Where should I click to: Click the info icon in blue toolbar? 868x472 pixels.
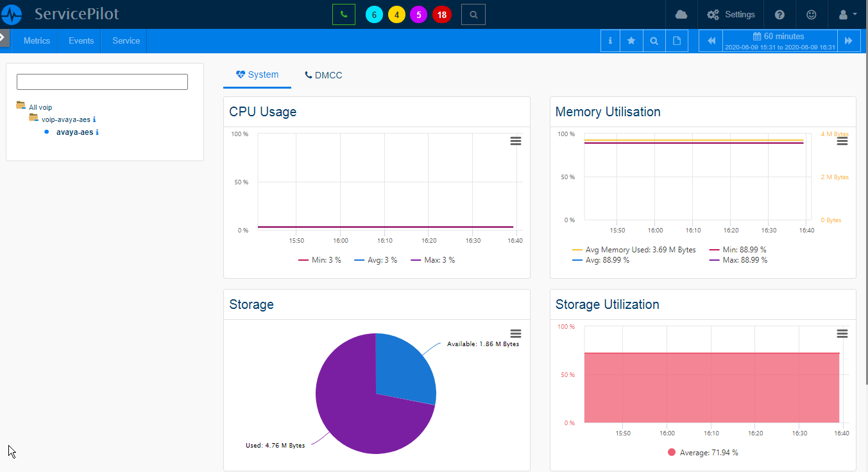click(609, 40)
